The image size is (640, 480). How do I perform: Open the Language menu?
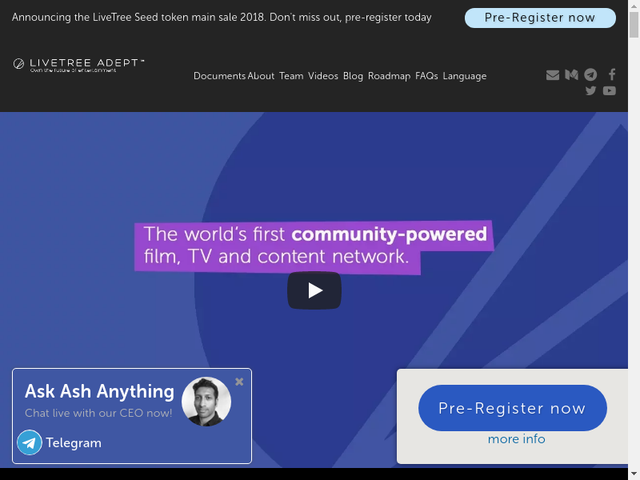pyautogui.click(x=464, y=76)
